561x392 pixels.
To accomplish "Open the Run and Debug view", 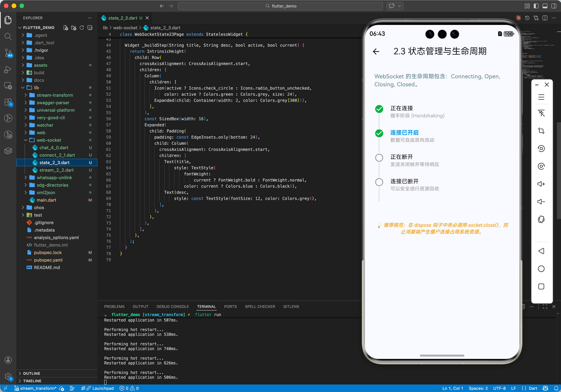I will point(8,69).
